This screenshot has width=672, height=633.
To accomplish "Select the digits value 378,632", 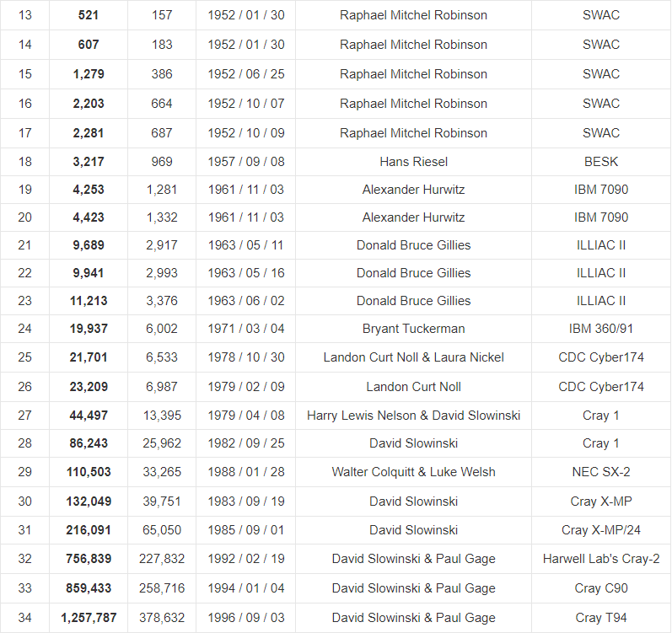I will pyautogui.click(x=162, y=618).
